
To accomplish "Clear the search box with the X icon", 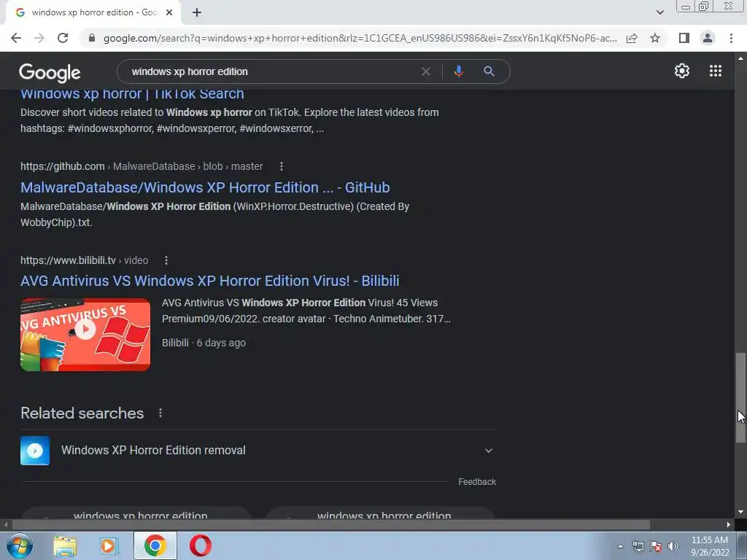I will [426, 71].
